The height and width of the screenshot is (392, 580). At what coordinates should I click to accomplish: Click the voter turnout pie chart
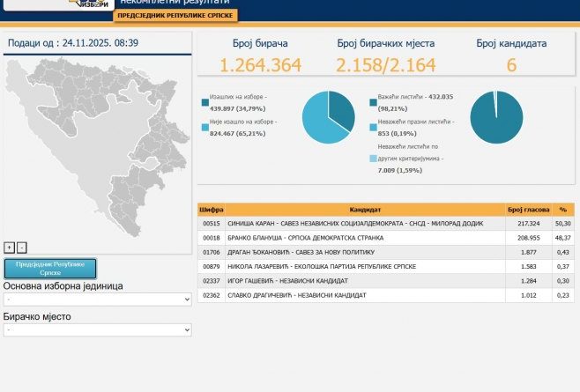[328, 117]
